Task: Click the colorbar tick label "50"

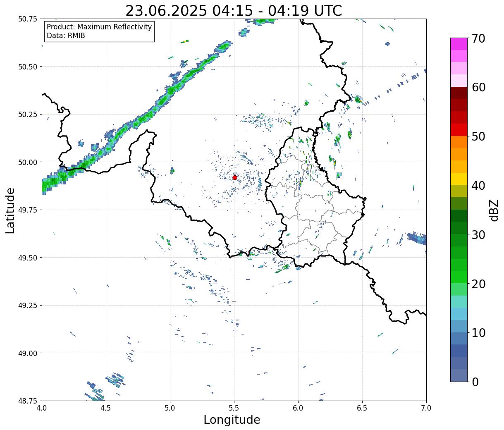Action: tap(478, 136)
